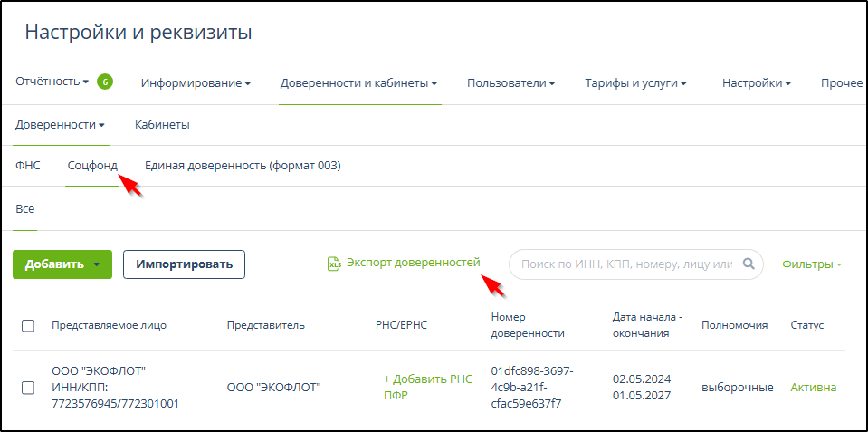The image size is (868, 432).
Task: Open the Фильтры expander
Action: (x=811, y=264)
